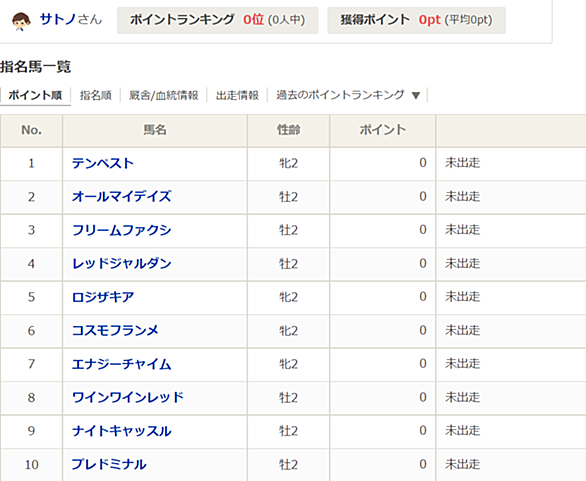Open horse プレドミナル link
586x481 pixels.
point(109,464)
